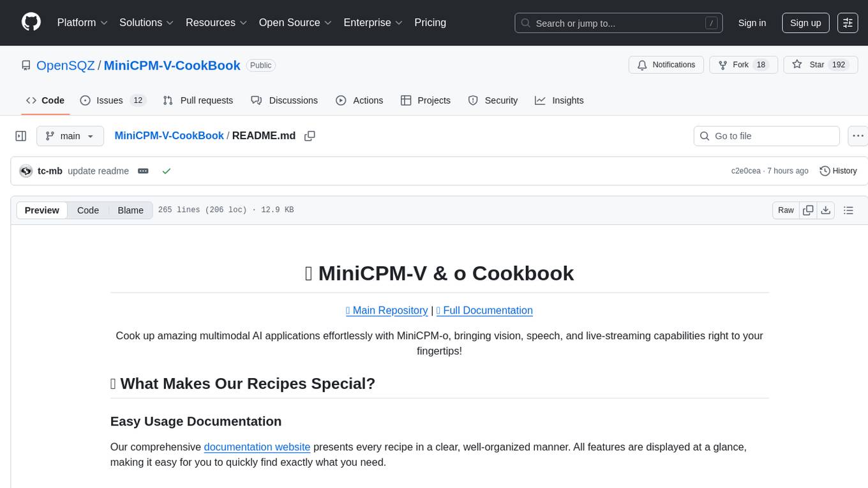Open the Pull requests tab
The width and height of the screenshot is (868, 488).
point(198,100)
